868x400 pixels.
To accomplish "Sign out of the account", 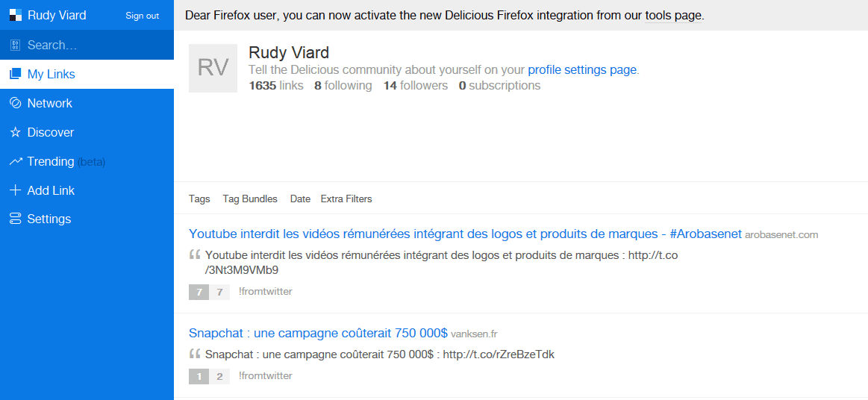I will [143, 16].
